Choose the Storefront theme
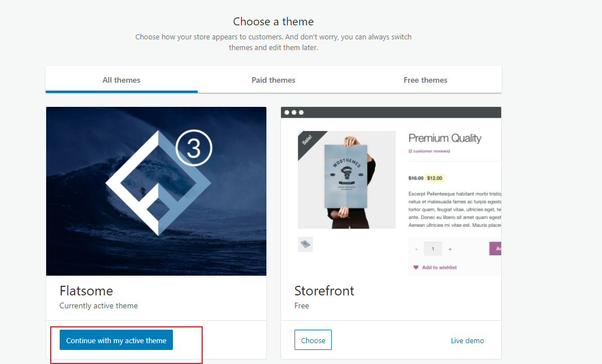Image resolution: width=602 pixels, height=364 pixels. (313, 340)
